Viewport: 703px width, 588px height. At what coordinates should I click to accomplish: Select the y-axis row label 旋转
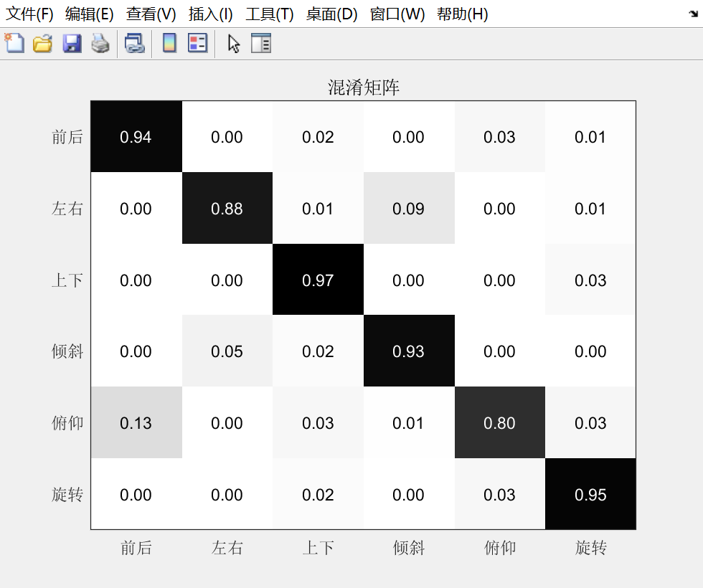click(x=67, y=494)
